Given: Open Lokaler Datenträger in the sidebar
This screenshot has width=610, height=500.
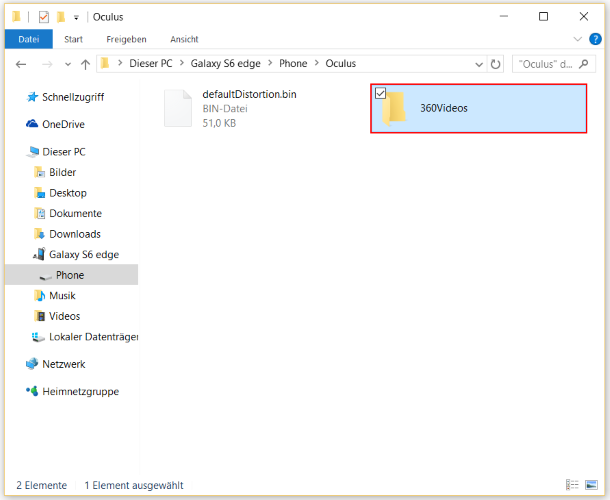Looking at the screenshot, I should (85, 337).
